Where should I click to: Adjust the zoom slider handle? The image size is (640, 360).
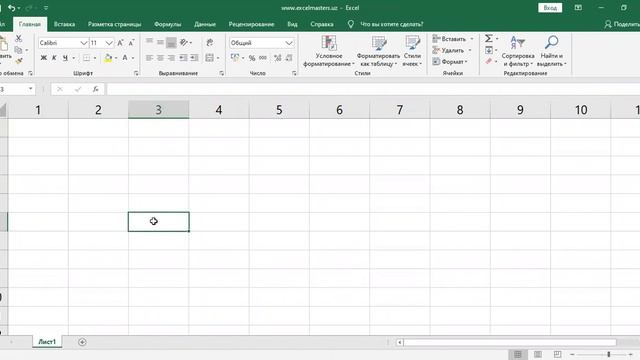point(609,354)
